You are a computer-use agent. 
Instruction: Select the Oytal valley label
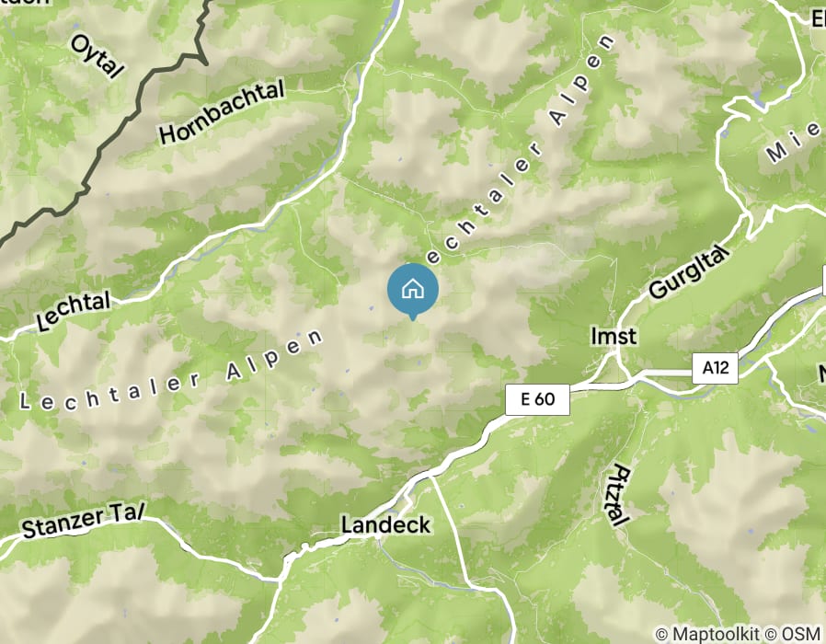point(98,56)
